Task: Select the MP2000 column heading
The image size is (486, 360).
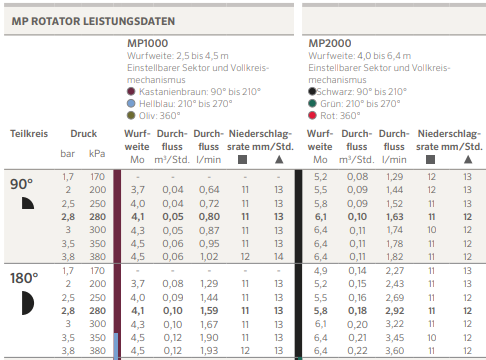Action: point(330,43)
